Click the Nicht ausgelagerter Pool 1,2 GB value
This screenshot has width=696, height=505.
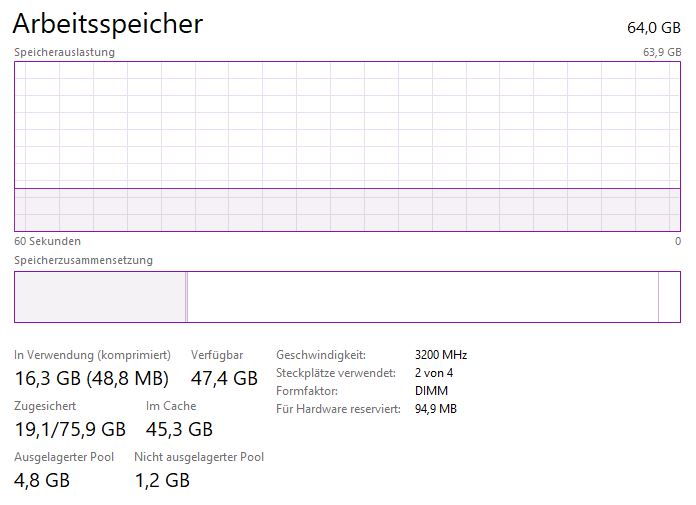162,480
